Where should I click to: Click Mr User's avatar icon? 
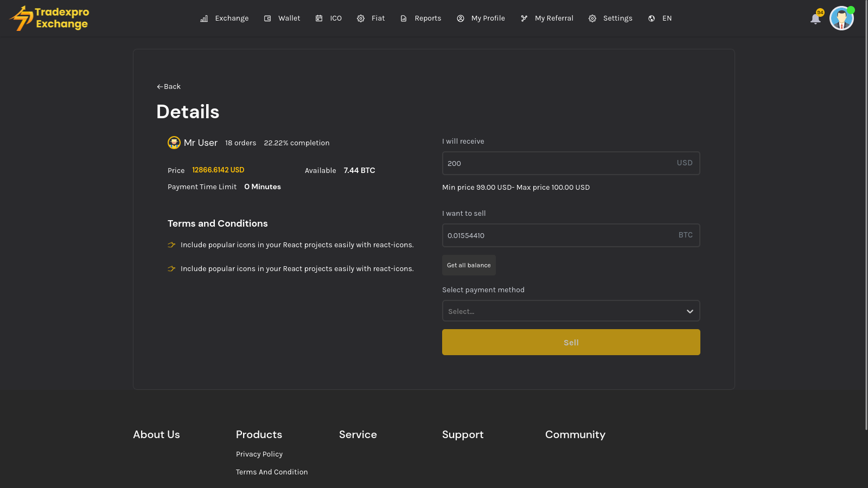[x=174, y=143]
